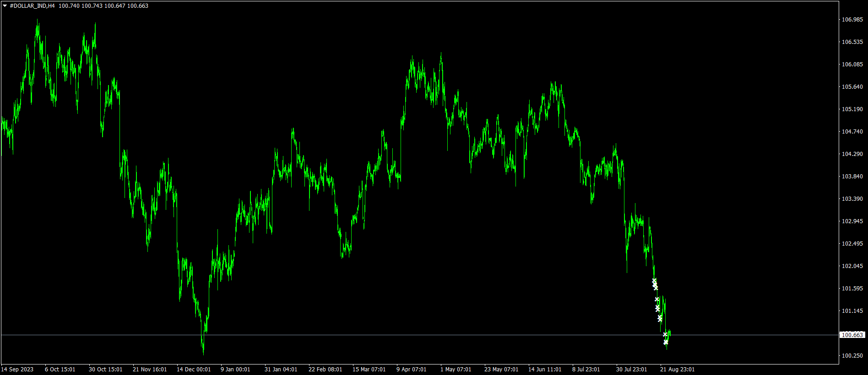Click the 9 Apr 07:01 time label

click(x=411, y=370)
